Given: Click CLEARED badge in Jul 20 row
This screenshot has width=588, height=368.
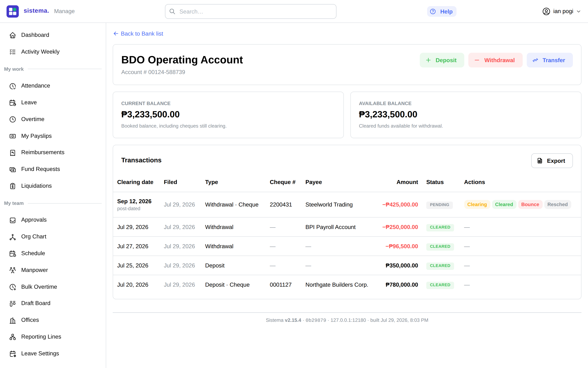Looking at the screenshot, I should pyautogui.click(x=440, y=285).
